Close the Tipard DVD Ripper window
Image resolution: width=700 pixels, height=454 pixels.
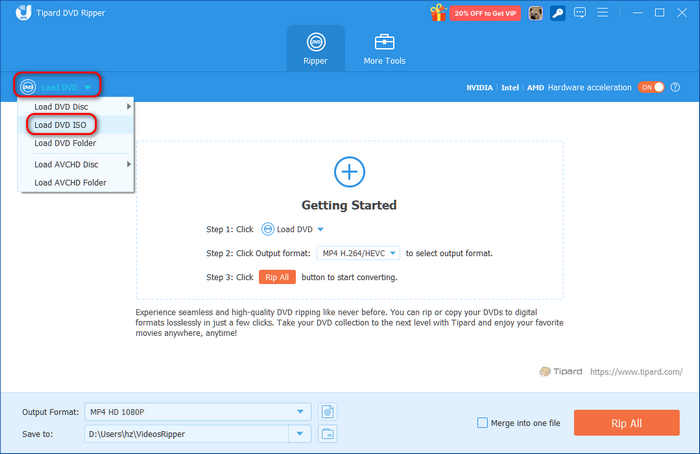[682, 12]
